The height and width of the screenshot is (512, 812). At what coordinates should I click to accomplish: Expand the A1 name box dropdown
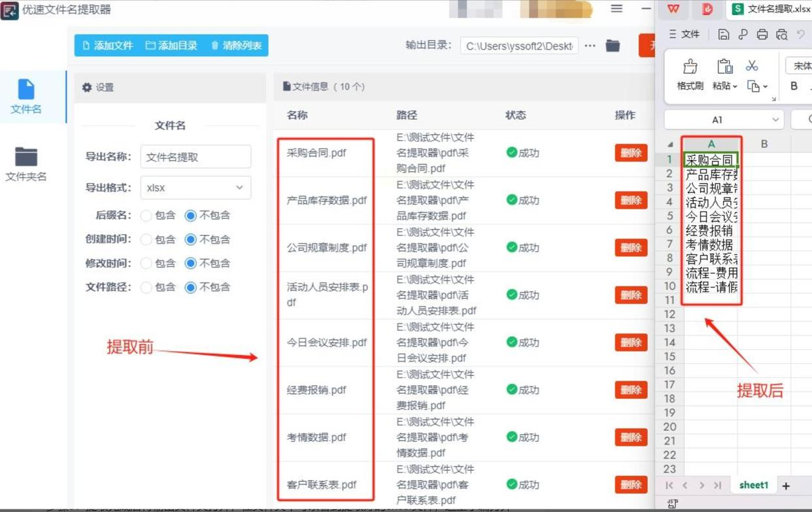pos(775,120)
